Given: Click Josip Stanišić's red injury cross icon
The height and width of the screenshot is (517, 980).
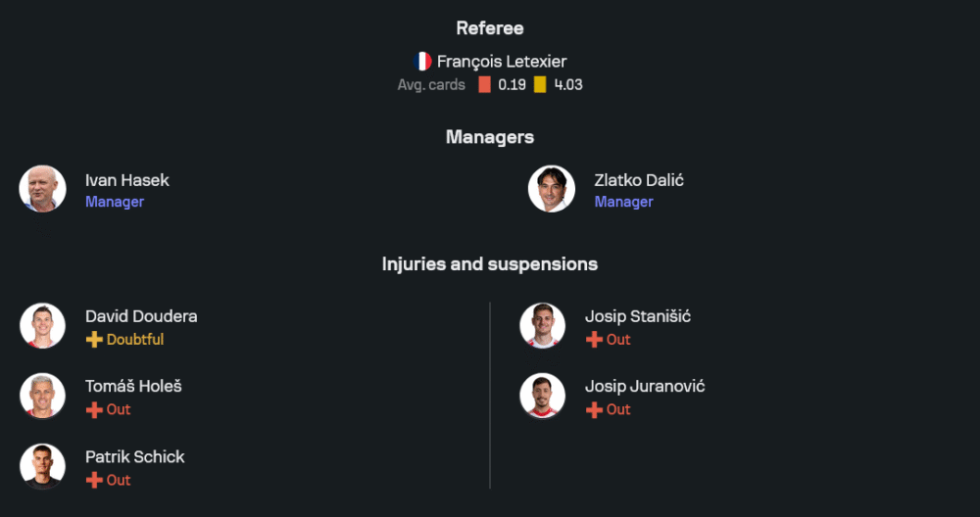Looking at the screenshot, I should click(x=594, y=340).
